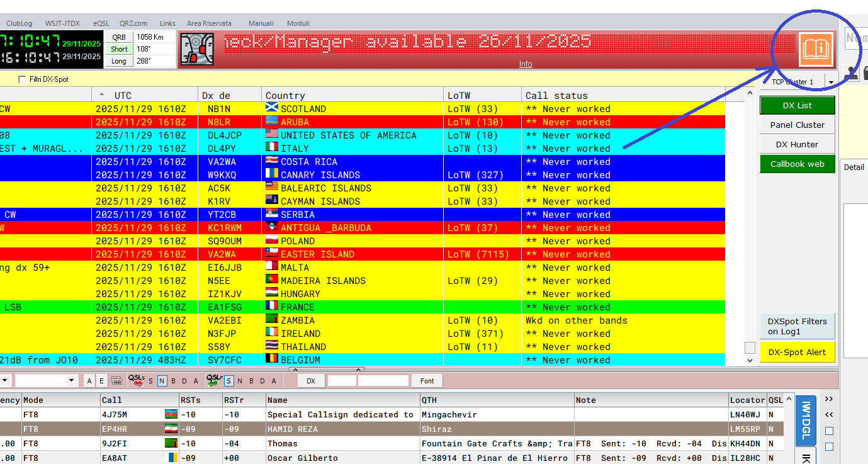Toggle QSL sent status S
Image resolution: width=868 pixels, height=464 pixels.
[x=150, y=381]
